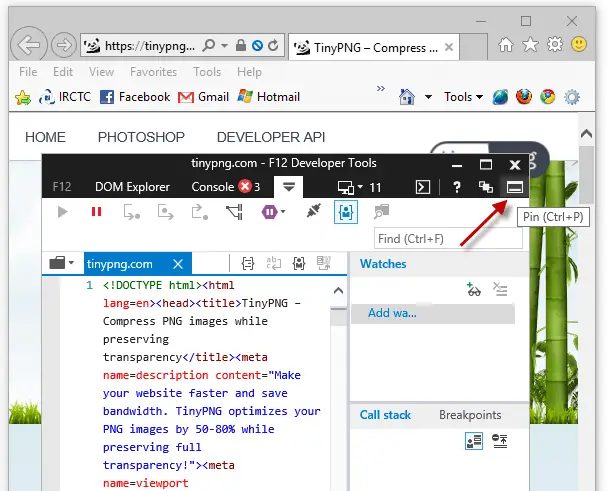This screenshot has height=491, width=607.
Task: Click the Home icon in the top right
Action: click(506, 45)
